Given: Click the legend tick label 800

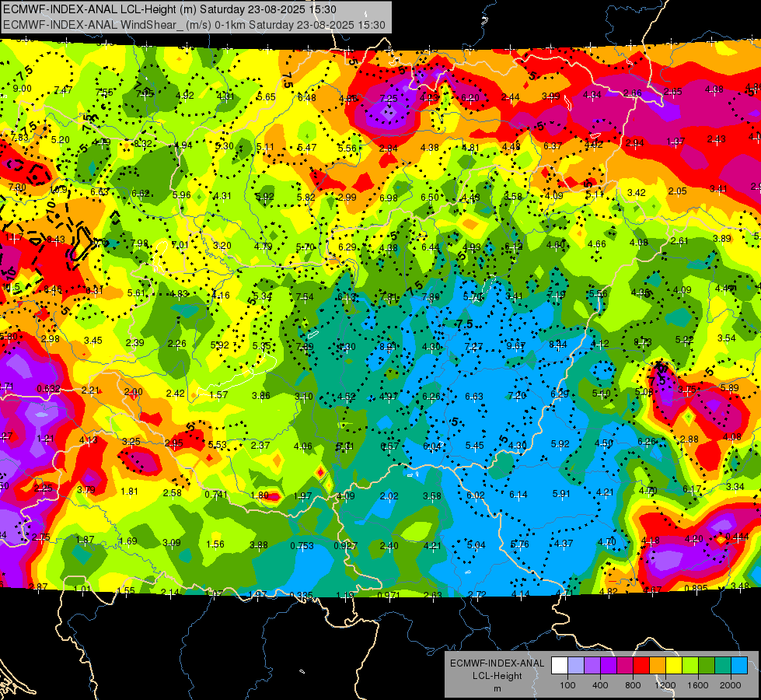Looking at the screenshot, I should click(633, 685).
